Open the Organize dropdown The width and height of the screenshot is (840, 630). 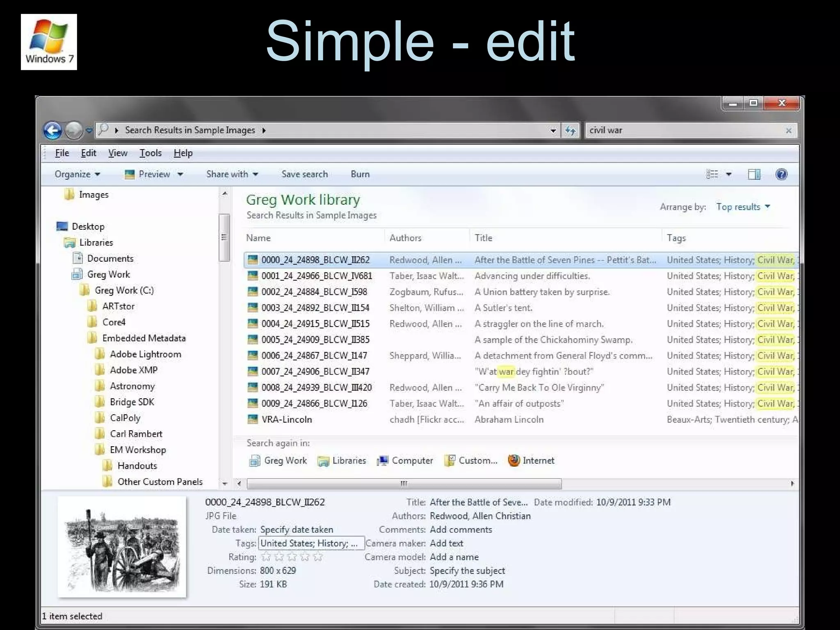tap(77, 174)
